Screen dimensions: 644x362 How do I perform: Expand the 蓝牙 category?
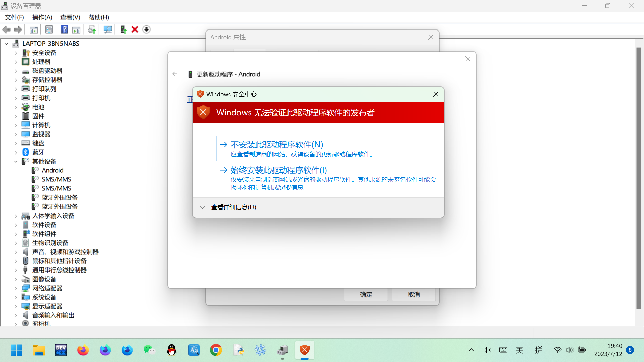[16, 153]
